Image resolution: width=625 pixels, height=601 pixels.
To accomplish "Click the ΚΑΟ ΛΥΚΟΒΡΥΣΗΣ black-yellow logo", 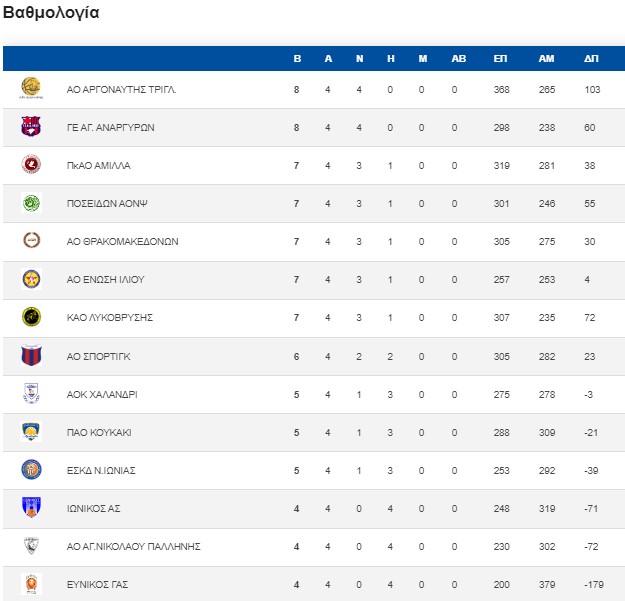I will [x=31, y=317].
